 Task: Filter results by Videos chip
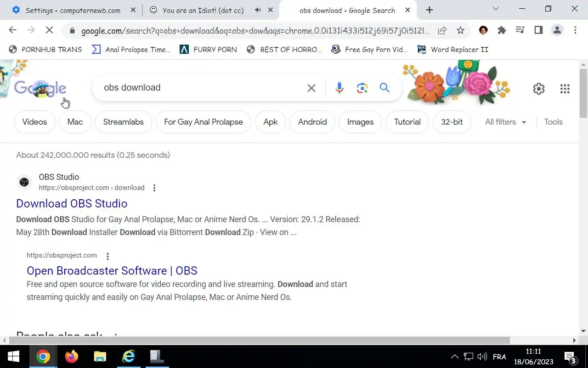click(x=34, y=122)
